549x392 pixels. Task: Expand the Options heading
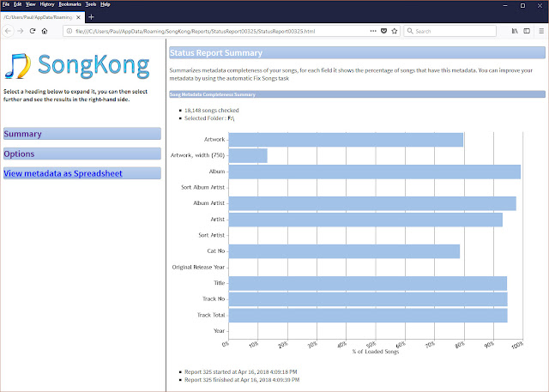[82, 154]
